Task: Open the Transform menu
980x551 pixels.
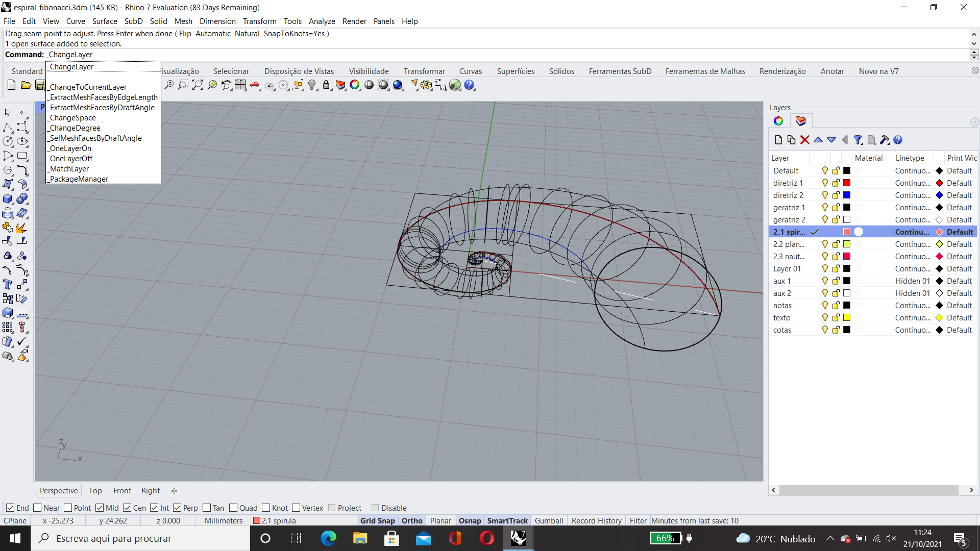Action: point(259,21)
